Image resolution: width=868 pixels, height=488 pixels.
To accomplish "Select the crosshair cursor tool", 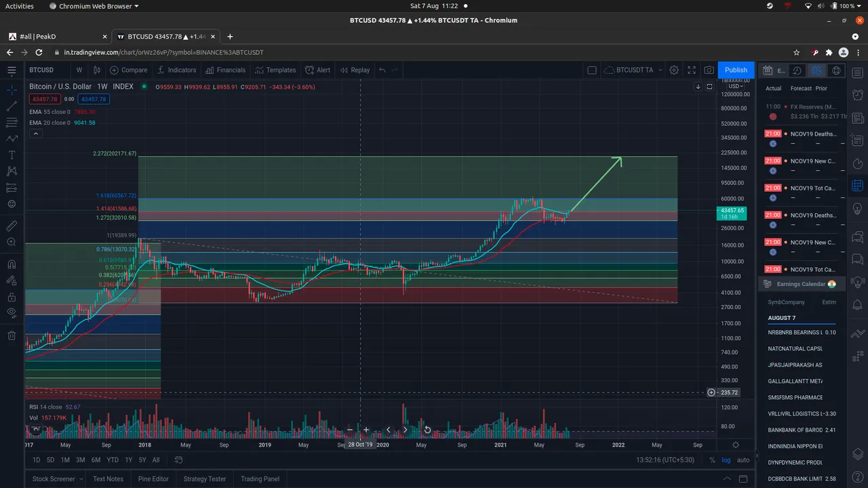I will click(x=12, y=89).
